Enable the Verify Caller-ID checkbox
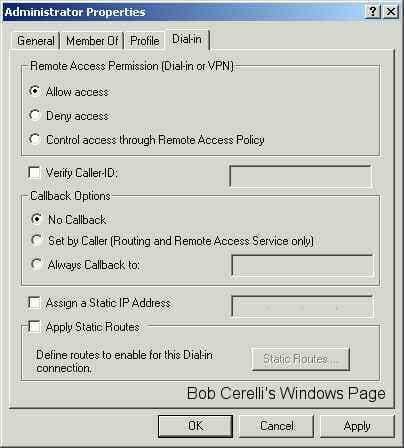 pyautogui.click(x=35, y=173)
